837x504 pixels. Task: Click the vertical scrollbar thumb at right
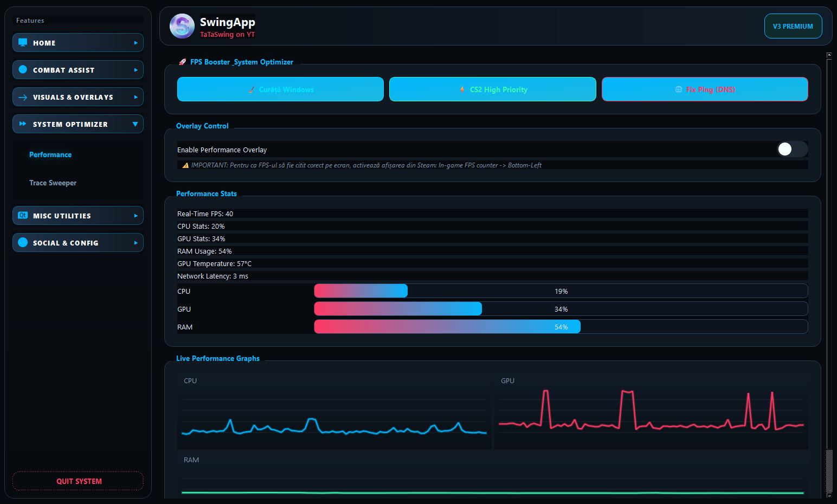829,470
